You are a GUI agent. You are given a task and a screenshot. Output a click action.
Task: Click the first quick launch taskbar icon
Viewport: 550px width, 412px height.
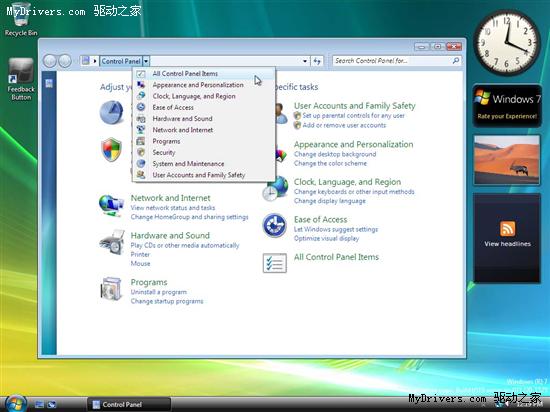pyautogui.click(x=39, y=405)
